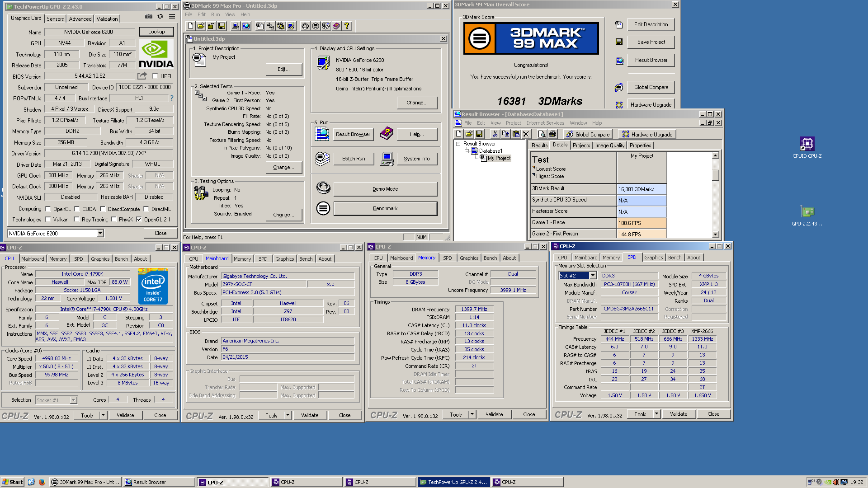The image size is (868, 488).
Task: Click Paste icon in Result Browser toolbar
Action: [x=516, y=134]
